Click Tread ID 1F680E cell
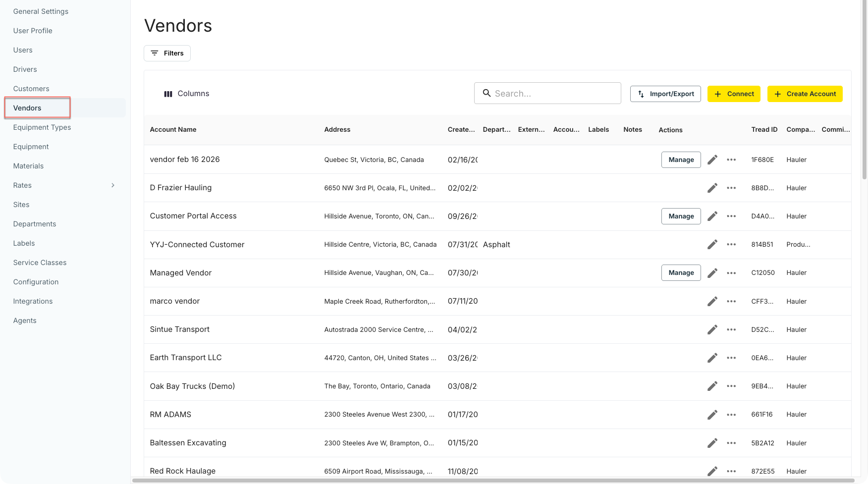 pos(762,160)
